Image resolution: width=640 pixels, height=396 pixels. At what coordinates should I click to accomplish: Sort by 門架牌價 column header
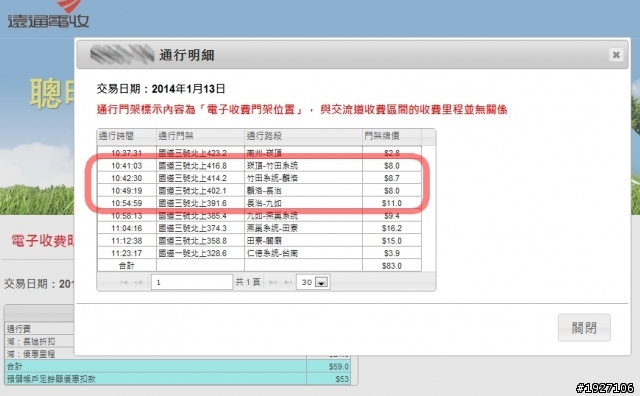392,136
